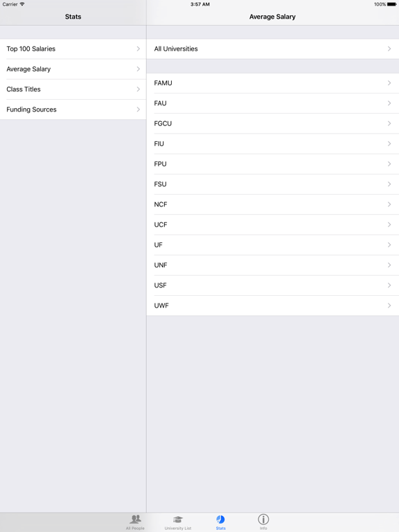Viewport: 399px width, 532px height.
Task: Select the NCF row
Action: (273, 204)
